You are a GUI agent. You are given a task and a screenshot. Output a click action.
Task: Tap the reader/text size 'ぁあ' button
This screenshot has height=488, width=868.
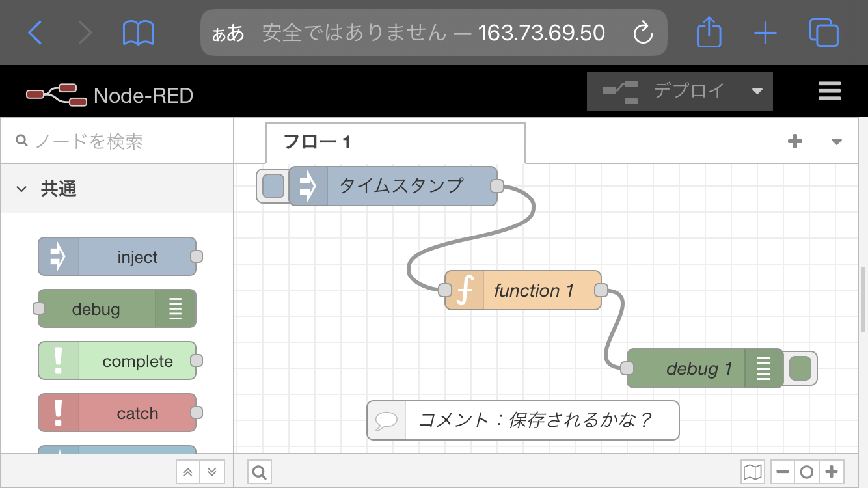(x=228, y=33)
